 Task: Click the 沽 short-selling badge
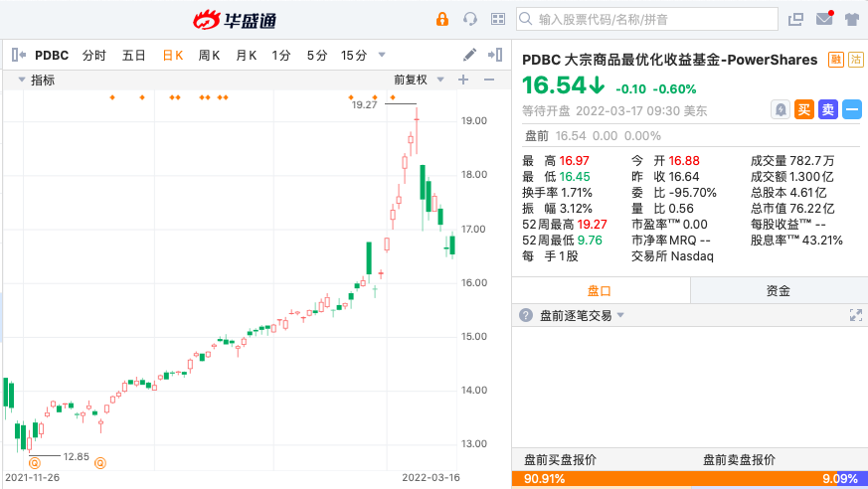click(856, 60)
